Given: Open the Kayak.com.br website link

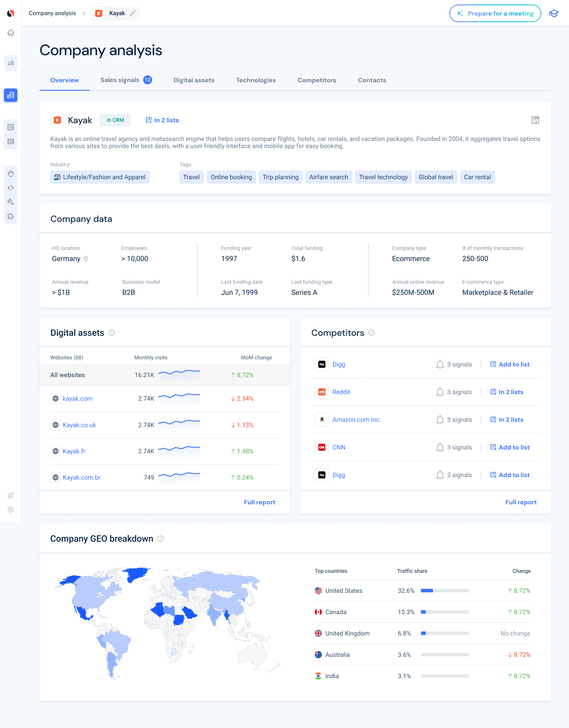Looking at the screenshot, I should click(81, 478).
